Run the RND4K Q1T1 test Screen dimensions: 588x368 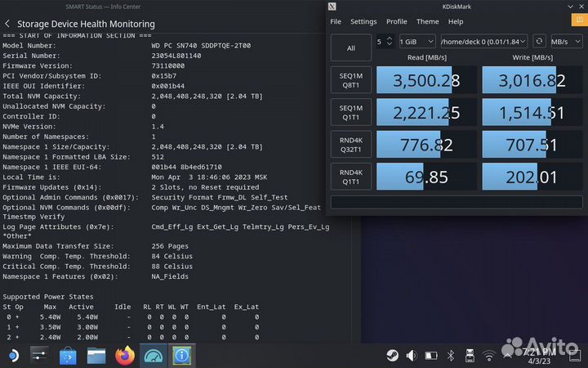351,177
